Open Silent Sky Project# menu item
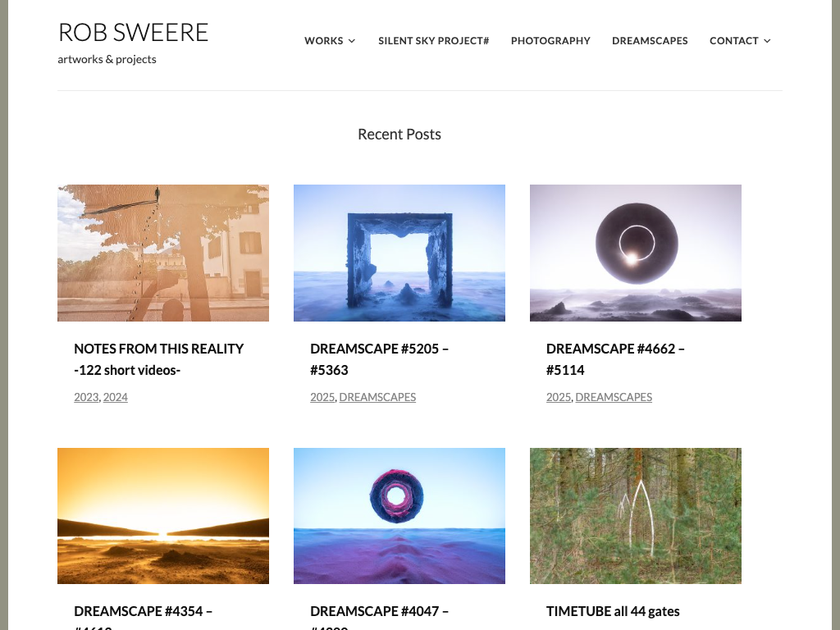840x630 pixels. click(x=433, y=41)
